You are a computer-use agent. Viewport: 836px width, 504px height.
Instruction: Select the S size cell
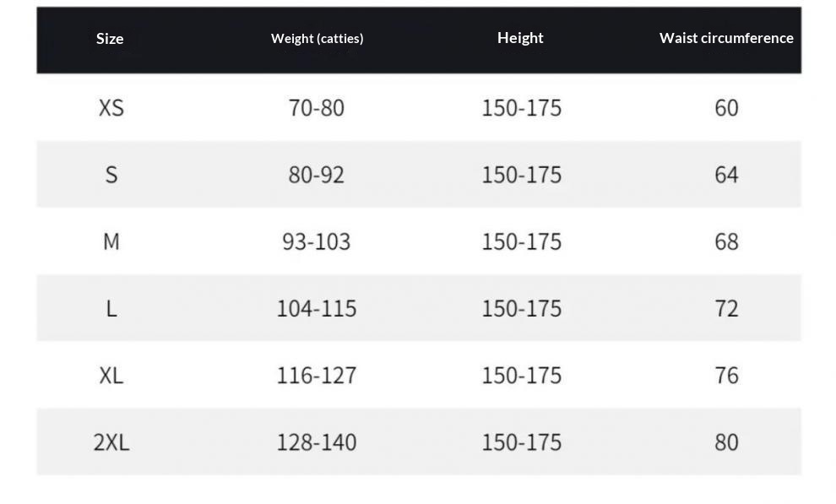(x=111, y=175)
